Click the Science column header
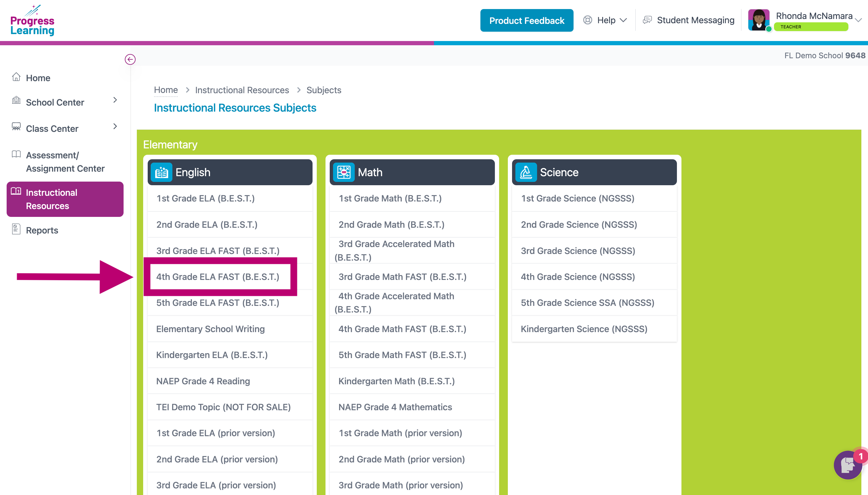The height and width of the screenshot is (495, 868). tap(594, 172)
